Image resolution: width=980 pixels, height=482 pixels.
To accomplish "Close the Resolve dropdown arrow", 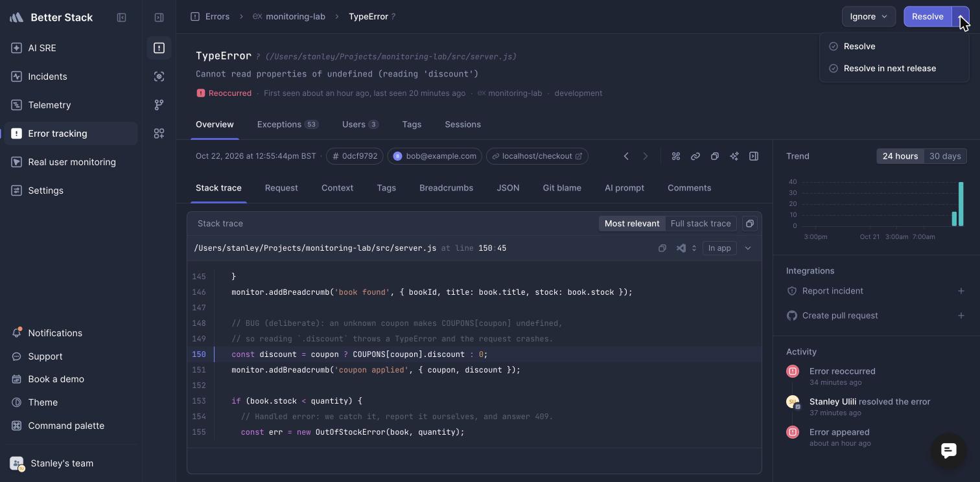I will pyautogui.click(x=961, y=17).
